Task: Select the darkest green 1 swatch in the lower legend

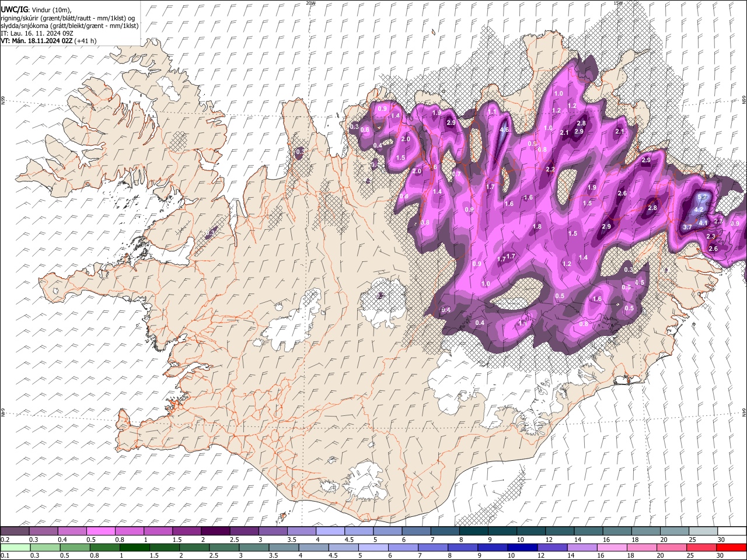Action: point(134,547)
